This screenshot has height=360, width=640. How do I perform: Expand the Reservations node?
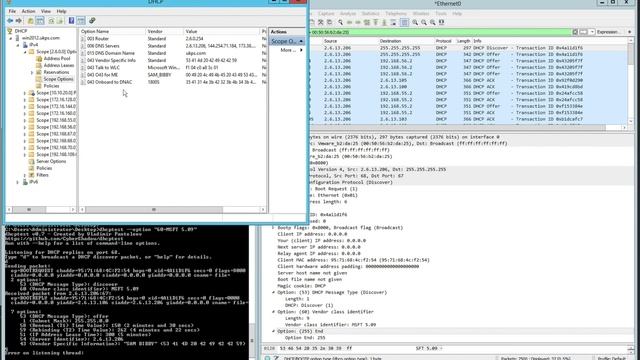[32, 73]
